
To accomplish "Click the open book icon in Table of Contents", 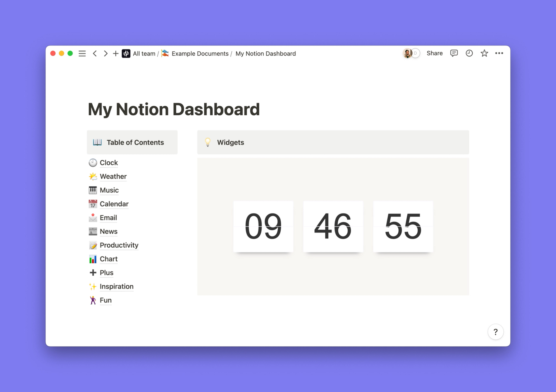I will (97, 142).
